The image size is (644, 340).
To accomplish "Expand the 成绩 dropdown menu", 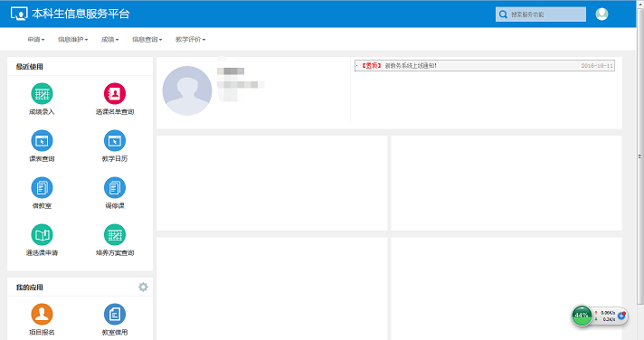I will click(x=109, y=40).
